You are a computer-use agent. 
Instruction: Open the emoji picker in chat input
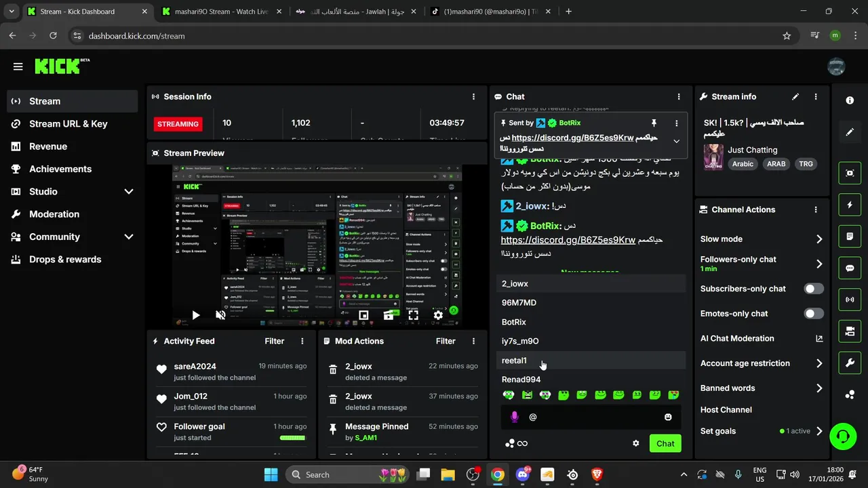[668, 417]
